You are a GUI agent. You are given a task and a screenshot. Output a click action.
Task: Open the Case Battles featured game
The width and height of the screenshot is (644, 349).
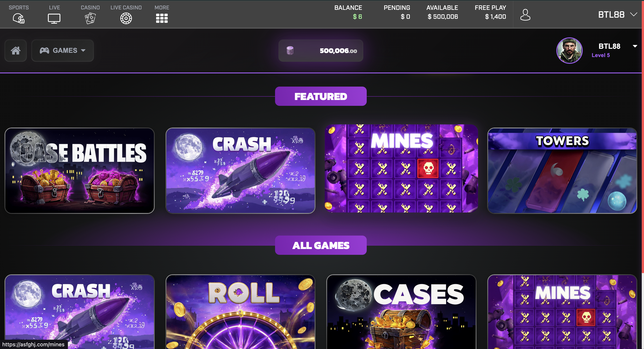[80, 171]
